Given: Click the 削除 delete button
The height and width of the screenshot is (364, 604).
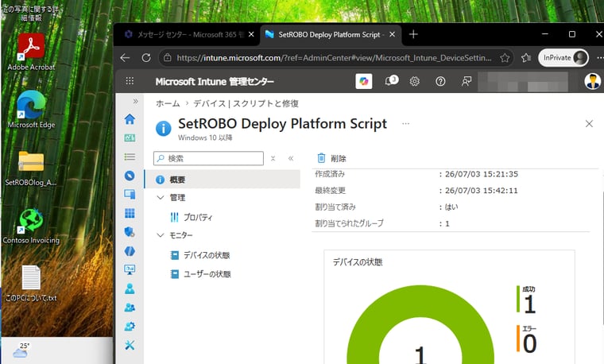Looking at the screenshot, I should (x=331, y=158).
